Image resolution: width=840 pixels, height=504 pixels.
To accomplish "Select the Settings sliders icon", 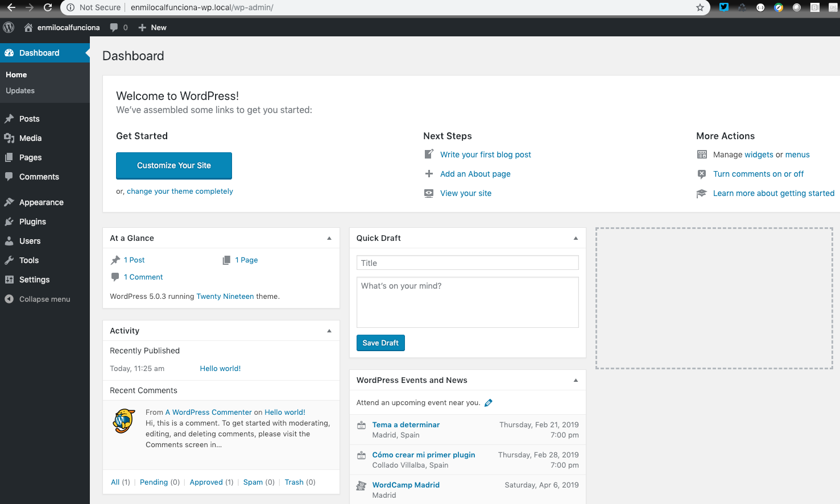I will (x=9, y=280).
